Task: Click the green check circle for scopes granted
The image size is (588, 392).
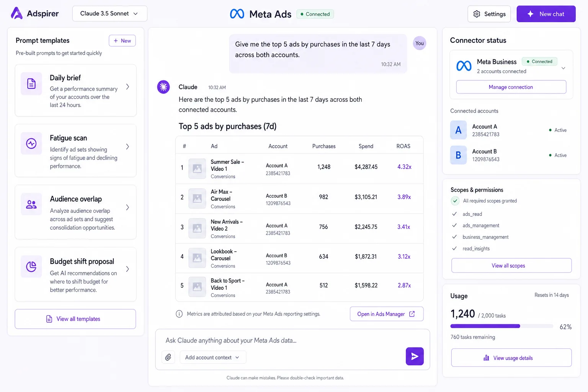Action: [x=455, y=201]
